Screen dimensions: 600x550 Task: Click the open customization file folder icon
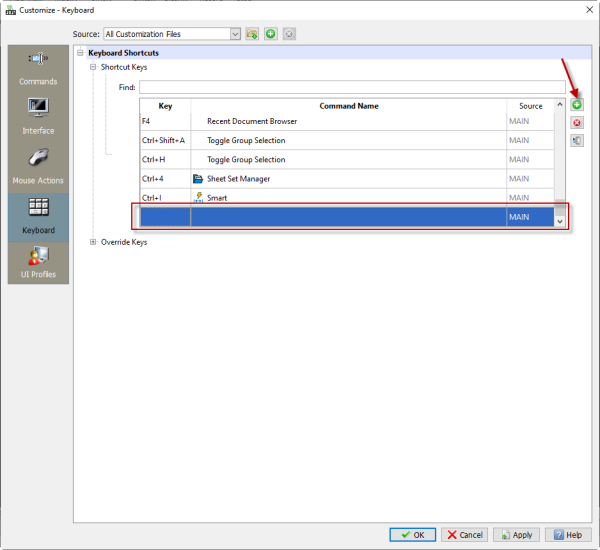(252, 34)
